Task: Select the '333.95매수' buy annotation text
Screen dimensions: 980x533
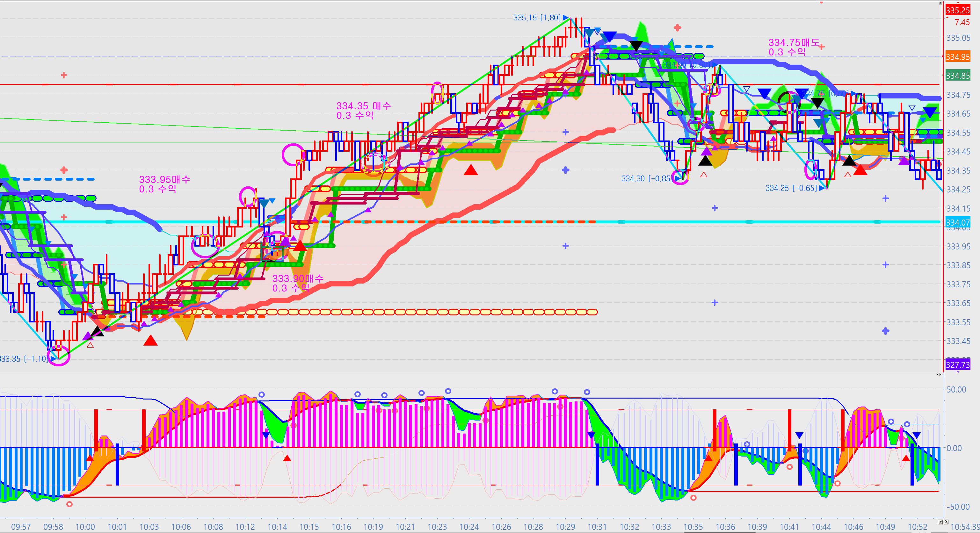Action: (164, 179)
